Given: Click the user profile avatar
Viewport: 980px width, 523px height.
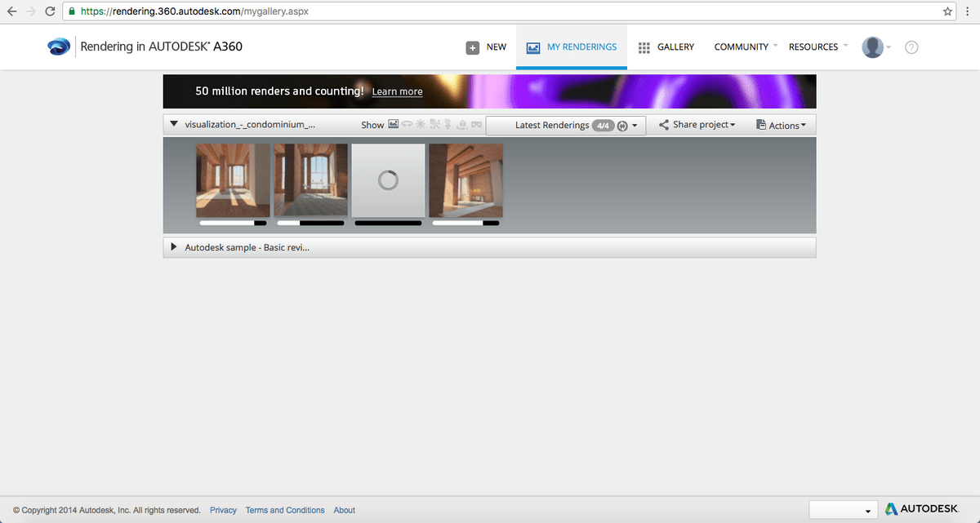Looking at the screenshot, I should pyautogui.click(x=873, y=47).
